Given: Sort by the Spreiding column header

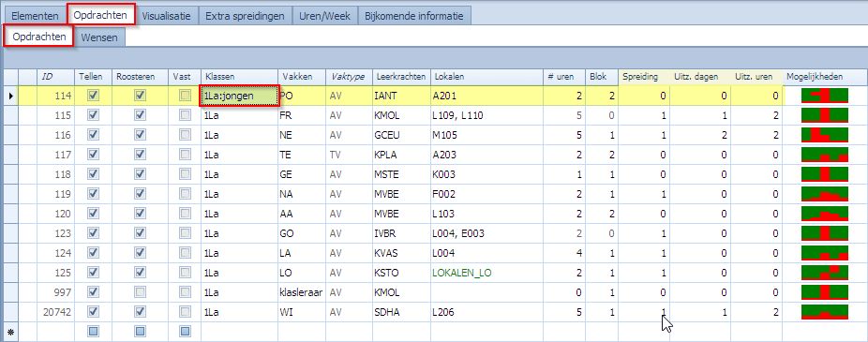Looking at the screenshot, I should click(x=644, y=77).
